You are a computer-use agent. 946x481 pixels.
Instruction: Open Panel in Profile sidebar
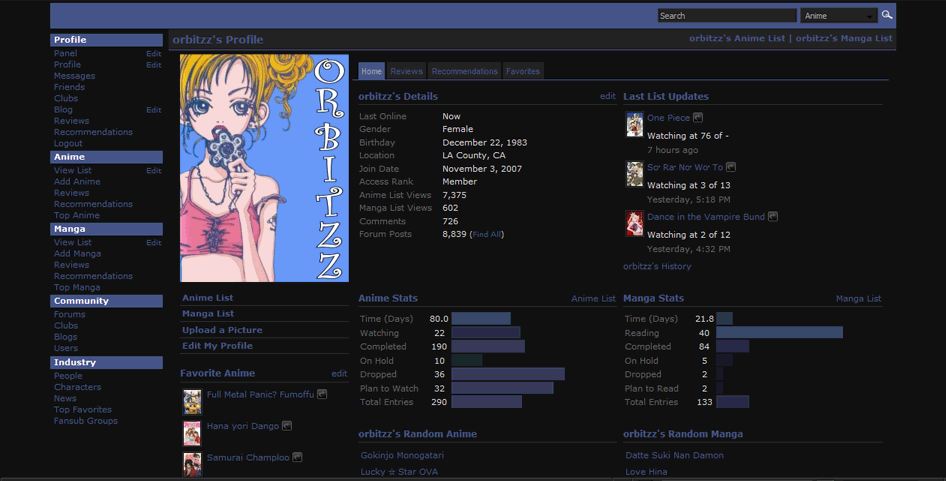click(65, 53)
